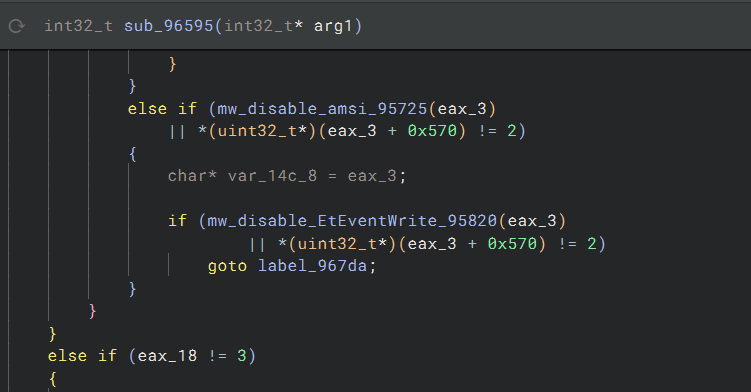
Task: Click char* type of var_14c_8
Action: click(192, 176)
